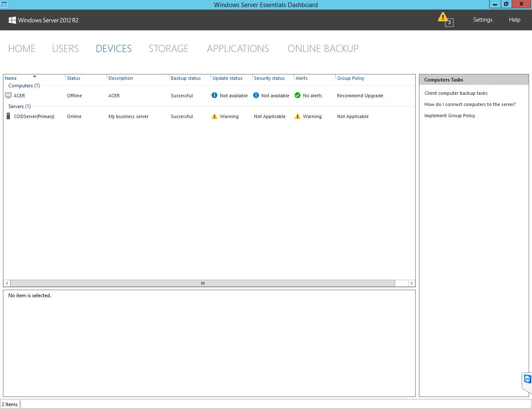
Task: Open the ONLINE BACKUP tab
Action: point(323,49)
